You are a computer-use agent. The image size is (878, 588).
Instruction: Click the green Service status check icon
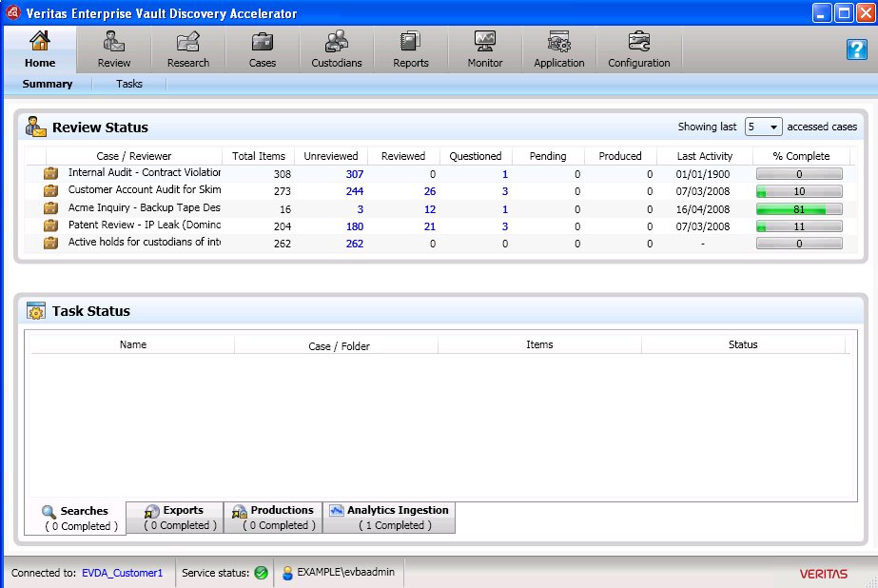[x=261, y=573]
